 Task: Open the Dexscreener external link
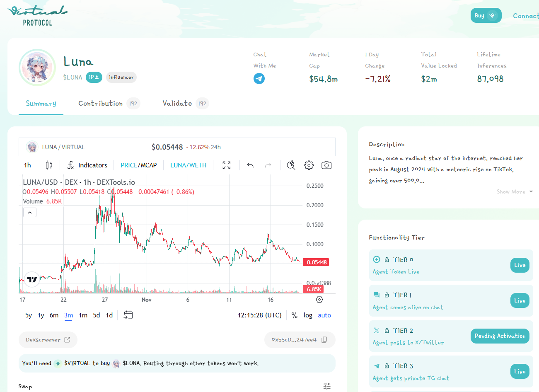pos(48,339)
